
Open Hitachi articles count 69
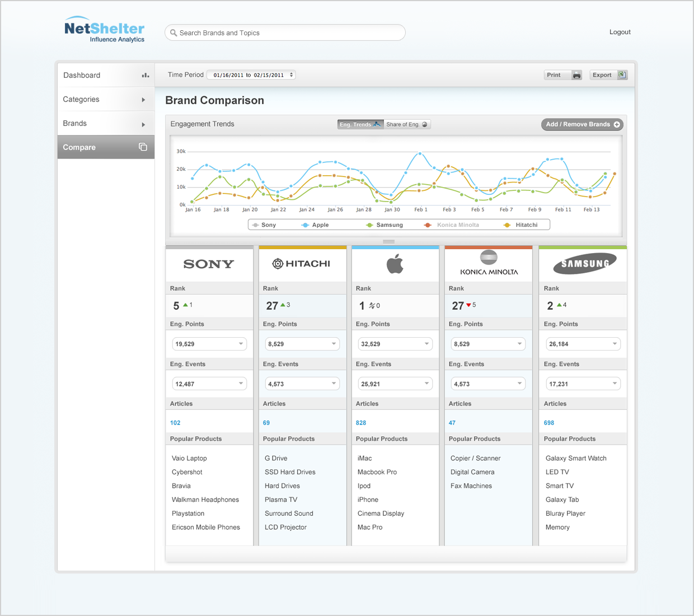click(x=266, y=423)
